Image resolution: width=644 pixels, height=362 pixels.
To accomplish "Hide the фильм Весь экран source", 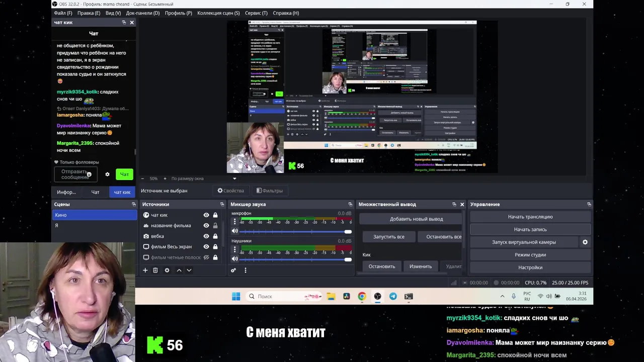I will (x=206, y=247).
